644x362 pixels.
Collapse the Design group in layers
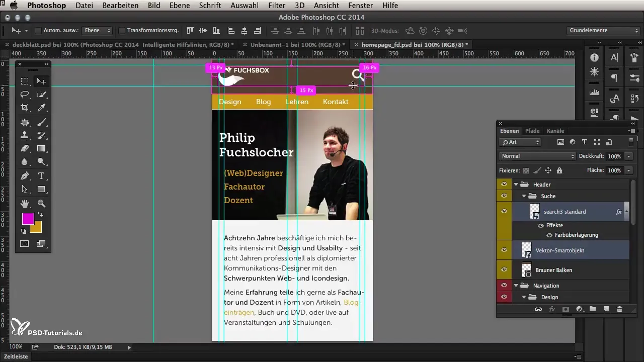coord(524,297)
